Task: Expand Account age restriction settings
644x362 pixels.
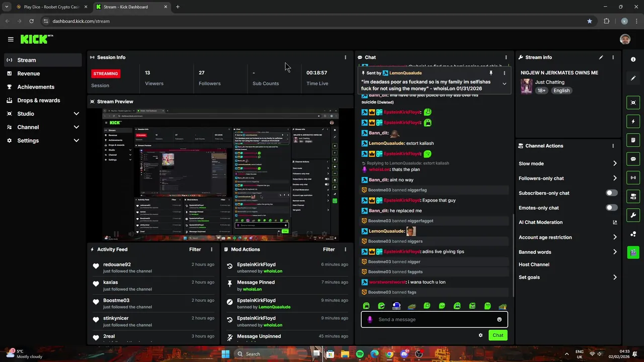Action: pos(615,237)
